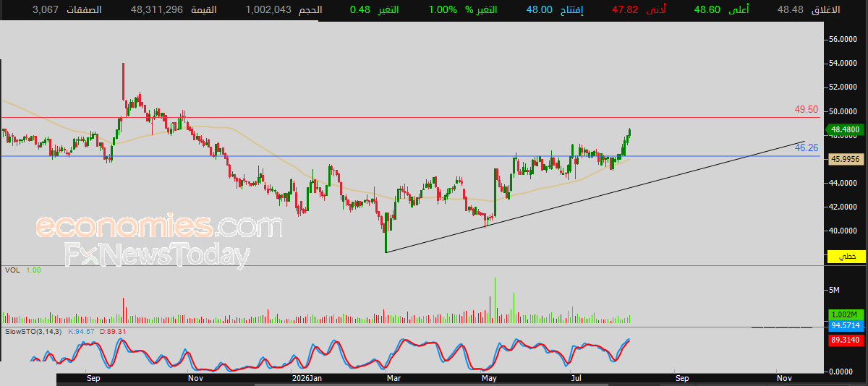Click the 45.9956 moving average price tag
Screen dimensions: 868x386
coord(846,158)
